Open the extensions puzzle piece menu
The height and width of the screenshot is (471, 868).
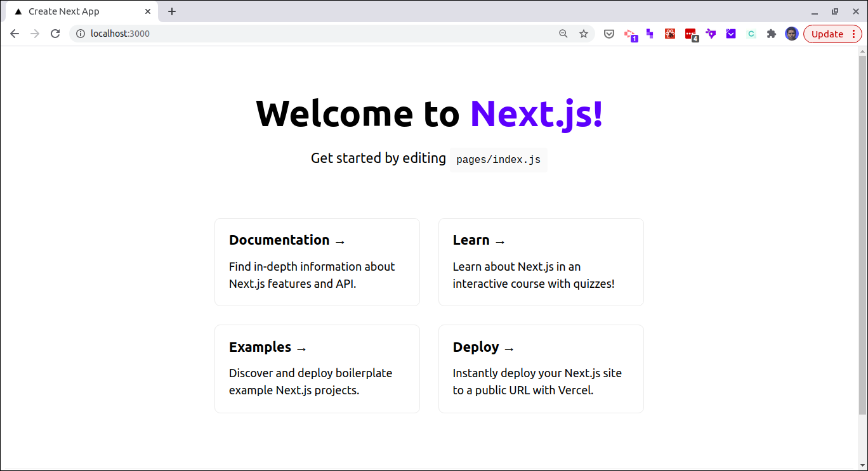[771, 34]
